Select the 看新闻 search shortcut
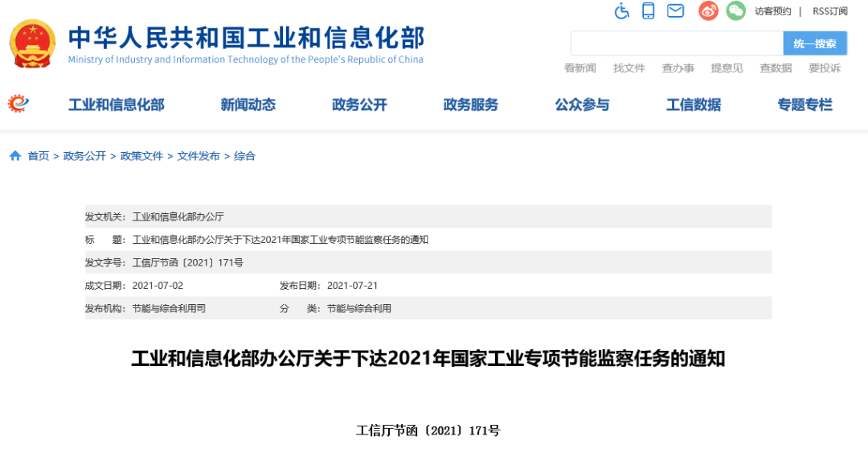 [580, 68]
